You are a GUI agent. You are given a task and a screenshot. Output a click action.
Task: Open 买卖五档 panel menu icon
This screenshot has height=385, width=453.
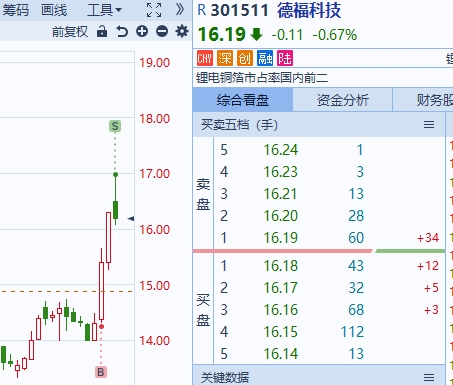tap(429, 125)
